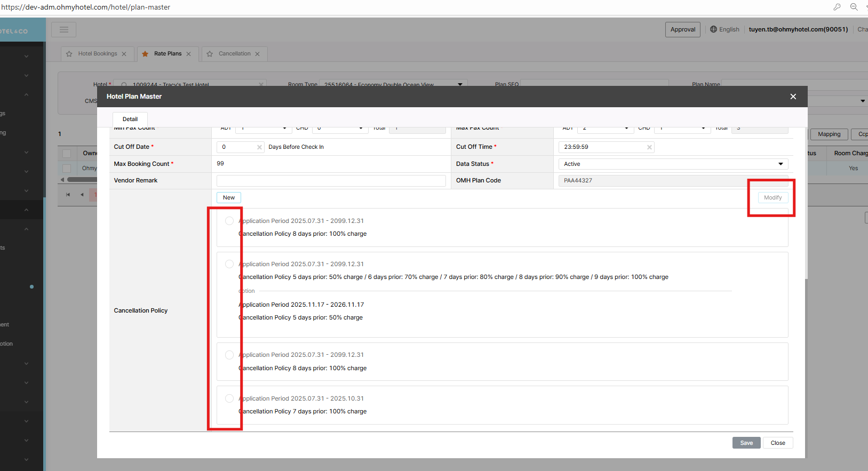
Task: Switch to the Rate Plans tab
Action: (x=168, y=54)
